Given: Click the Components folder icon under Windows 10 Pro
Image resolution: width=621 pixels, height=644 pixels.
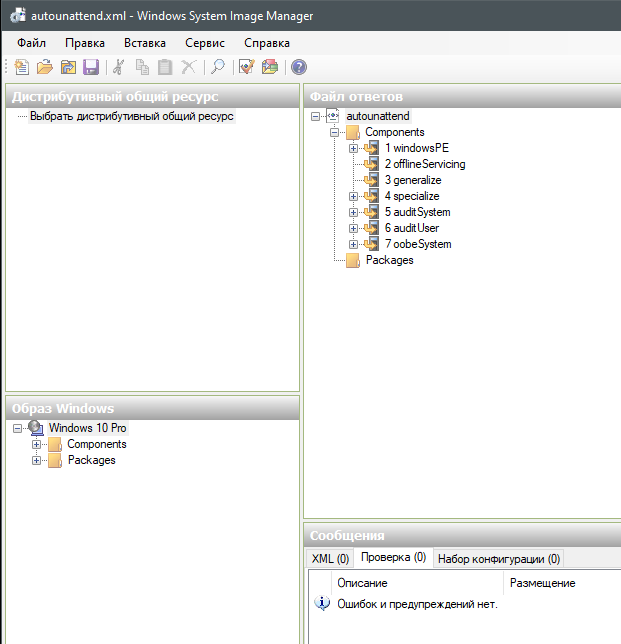Looking at the screenshot, I should 55,444.
